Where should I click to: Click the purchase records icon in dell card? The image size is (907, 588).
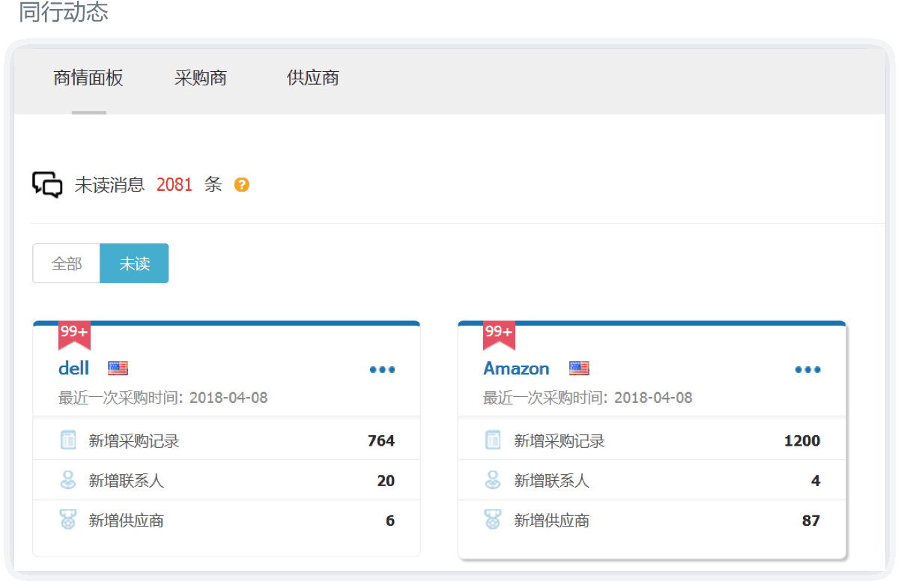click(68, 440)
